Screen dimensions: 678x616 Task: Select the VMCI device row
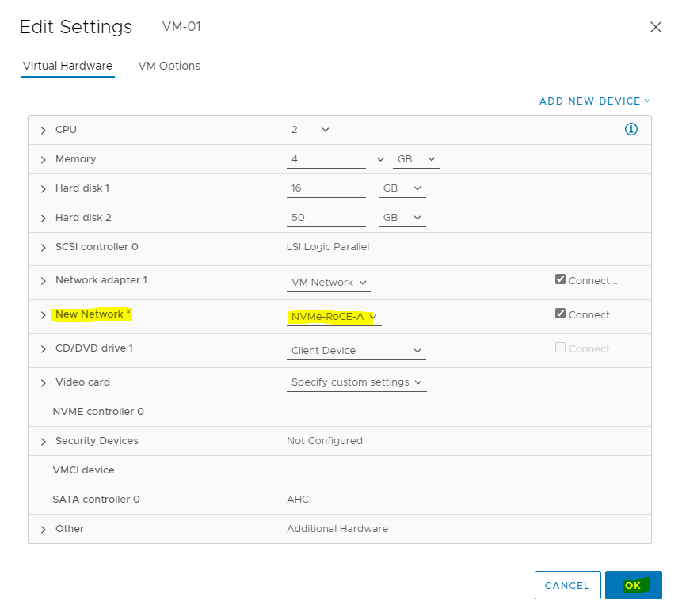pyautogui.click(x=340, y=470)
